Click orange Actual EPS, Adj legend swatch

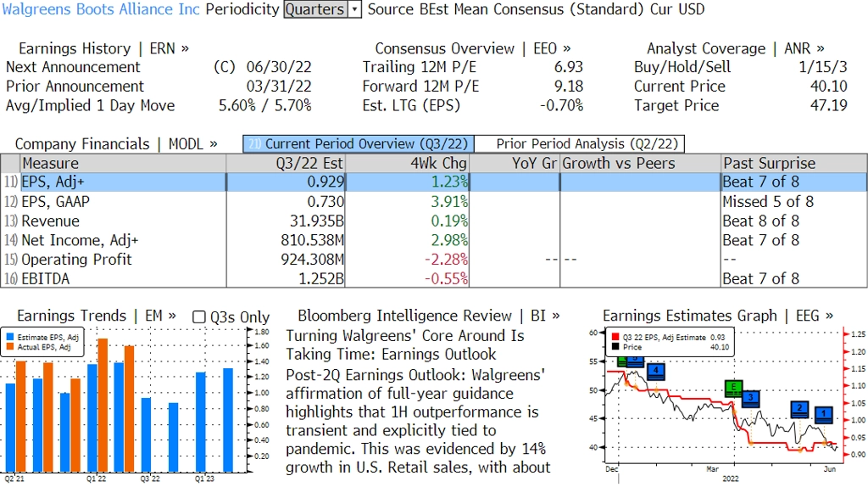pyautogui.click(x=10, y=347)
